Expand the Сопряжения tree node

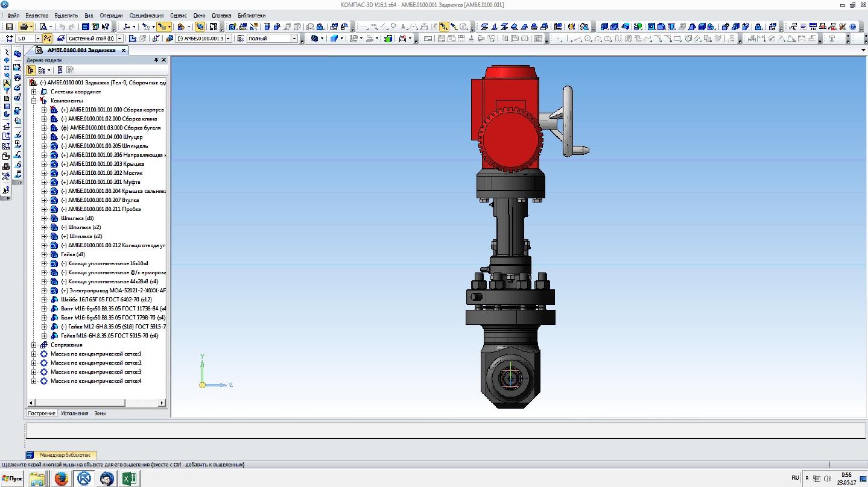pos(34,345)
